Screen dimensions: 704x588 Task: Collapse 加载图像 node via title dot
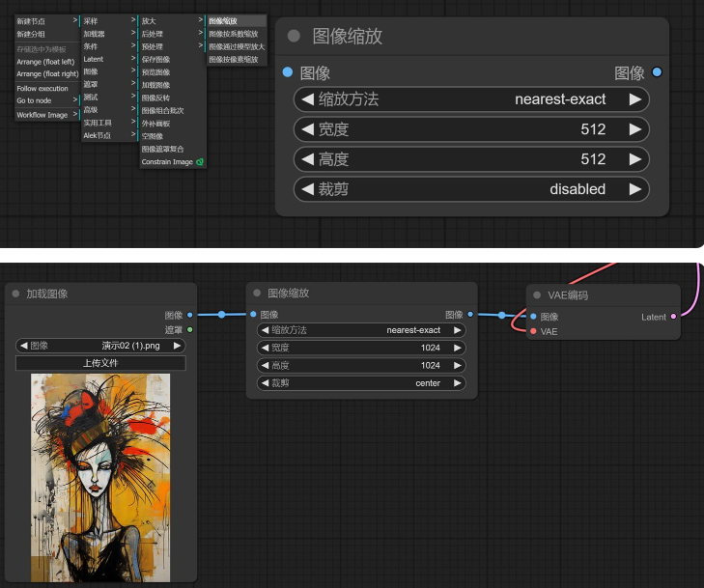click(x=15, y=294)
